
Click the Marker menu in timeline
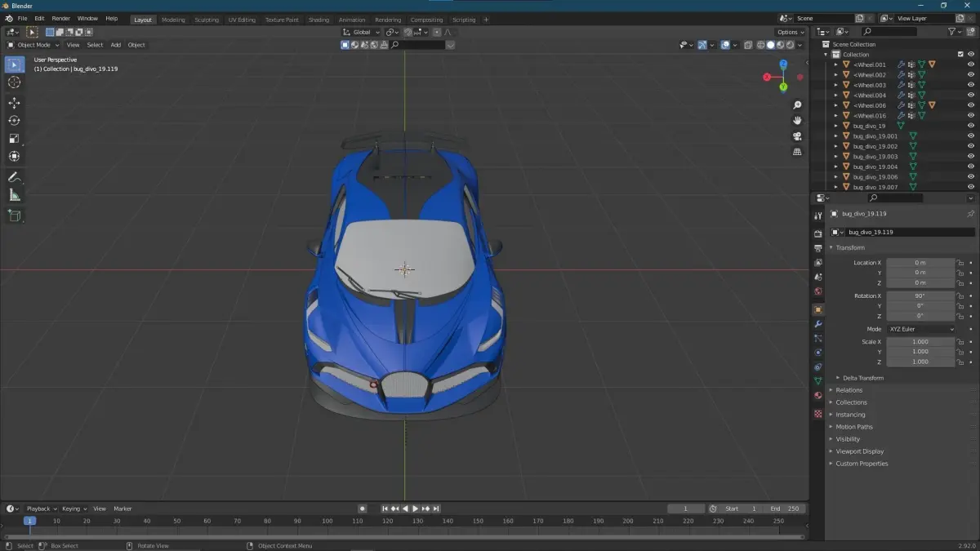pos(122,509)
